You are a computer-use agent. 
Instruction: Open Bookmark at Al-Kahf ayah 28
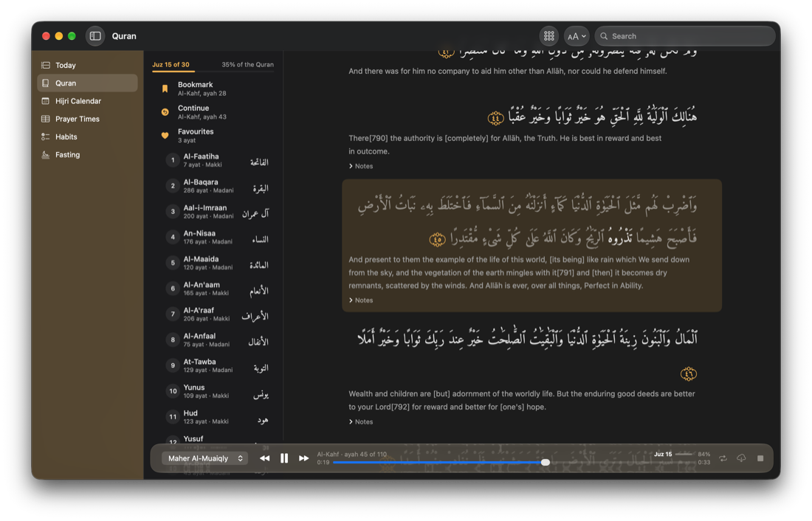213,89
